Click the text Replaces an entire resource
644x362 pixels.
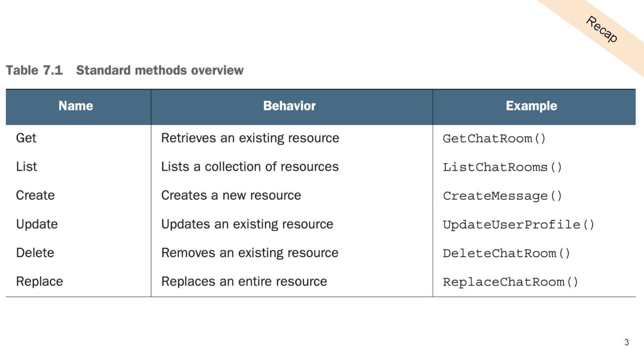(x=244, y=281)
